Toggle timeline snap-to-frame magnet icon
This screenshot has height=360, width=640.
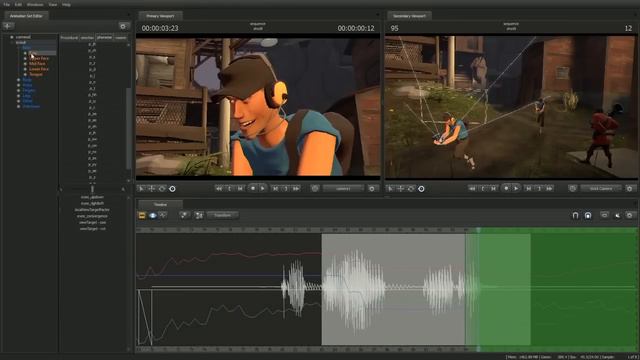click(588, 215)
